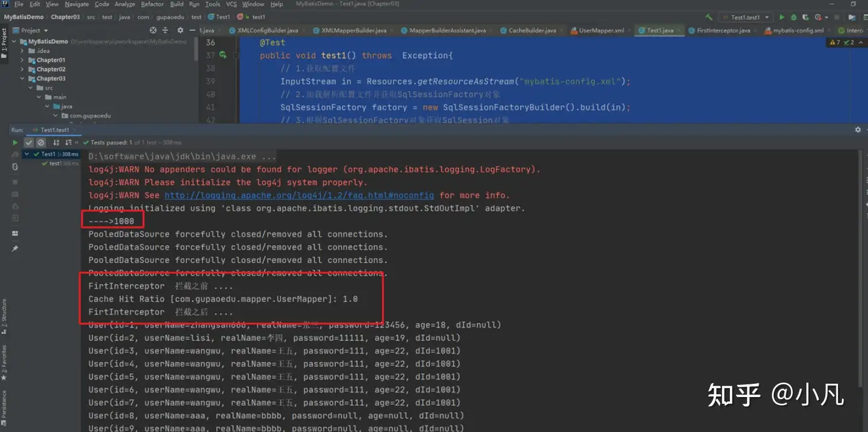Screen dimensions: 868x432
Task: Select the test1 row in the test tree
Action: point(51,164)
